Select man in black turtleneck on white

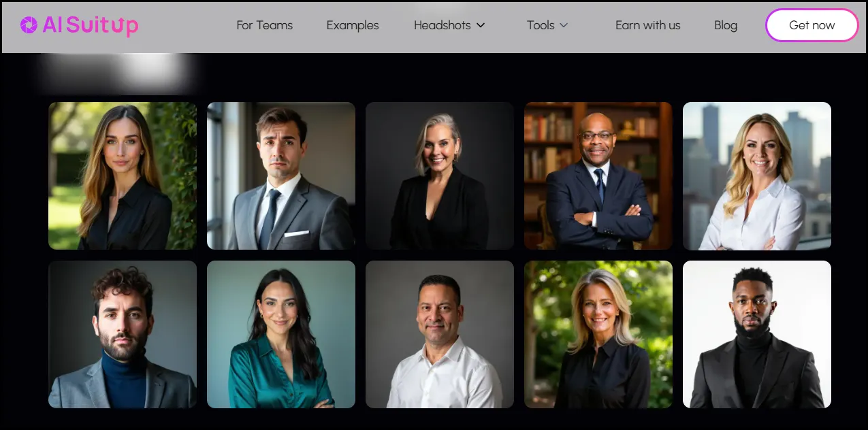pyautogui.click(x=757, y=334)
